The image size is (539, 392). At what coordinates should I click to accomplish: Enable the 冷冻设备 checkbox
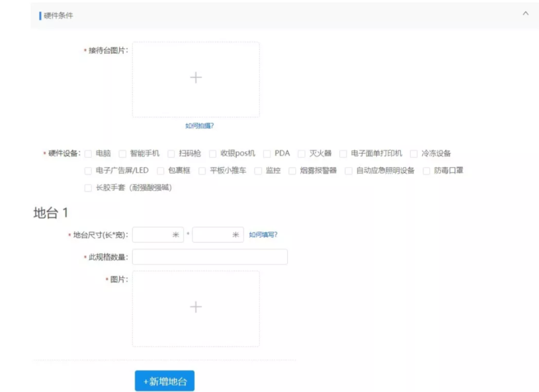coord(414,154)
